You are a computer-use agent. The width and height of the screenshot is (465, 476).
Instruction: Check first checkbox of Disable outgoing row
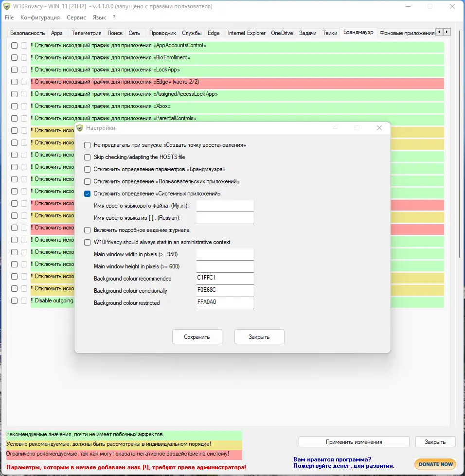[14, 300]
